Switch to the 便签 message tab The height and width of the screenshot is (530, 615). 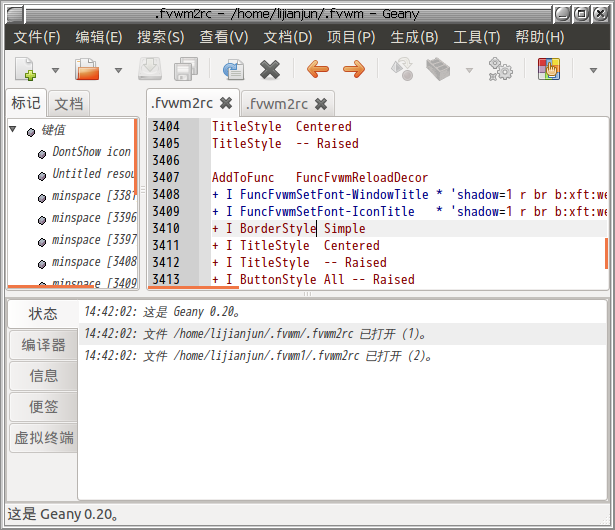[x=43, y=407]
